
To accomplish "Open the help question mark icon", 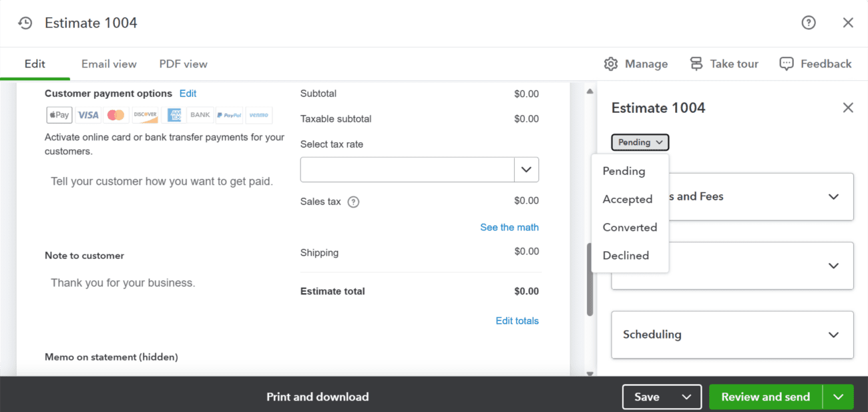I will pyautogui.click(x=808, y=23).
